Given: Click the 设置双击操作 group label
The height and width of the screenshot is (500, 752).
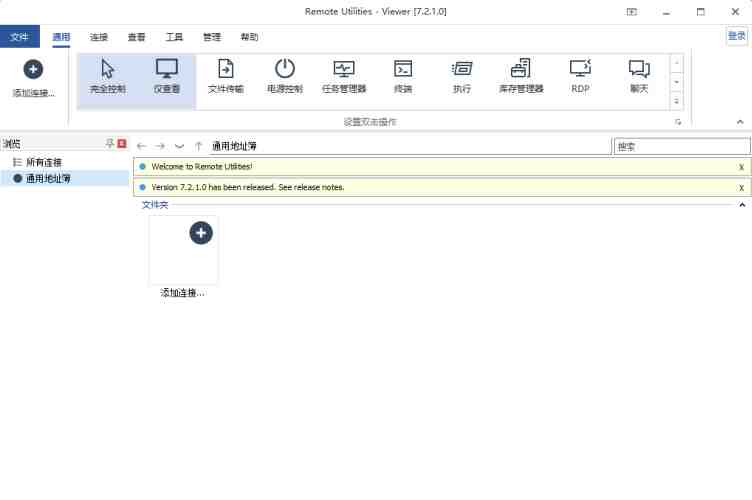Looking at the screenshot, I should 370,122.
